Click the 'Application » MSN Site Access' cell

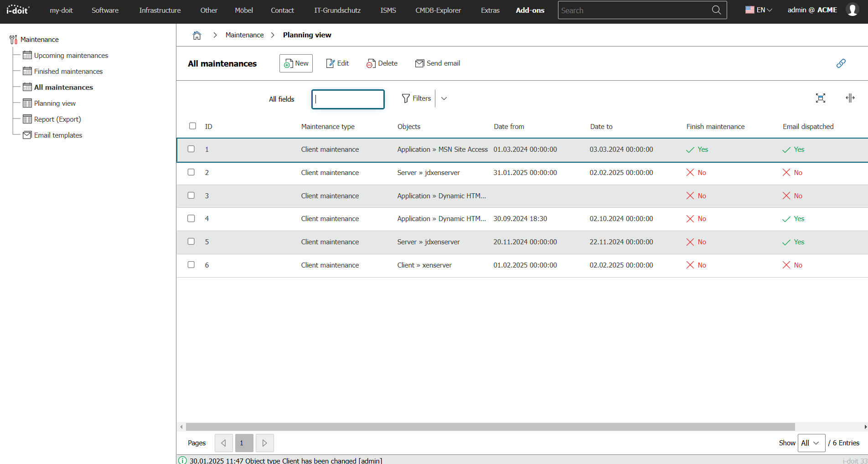click(x=442, y=149)
